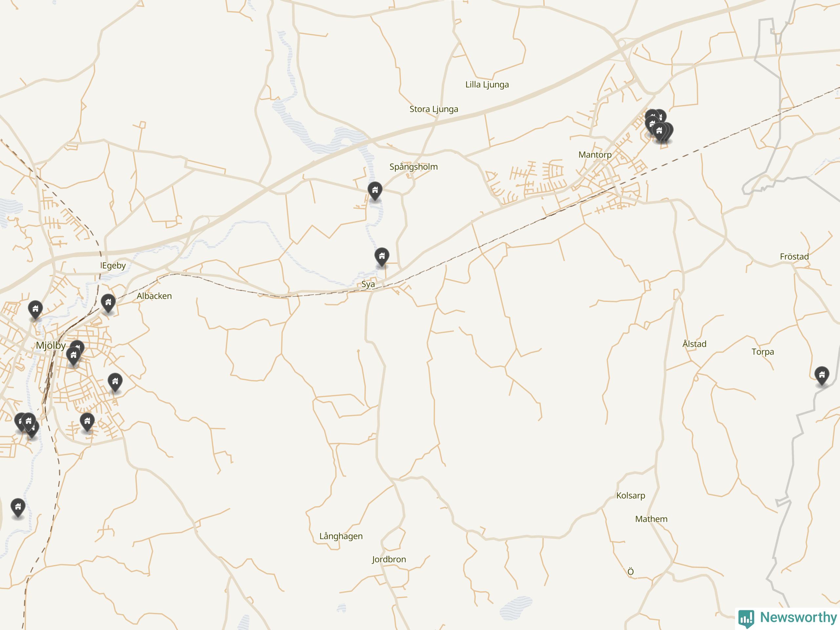
Task: Click the Jordbron place label
Action: click(x=388, y=559)
